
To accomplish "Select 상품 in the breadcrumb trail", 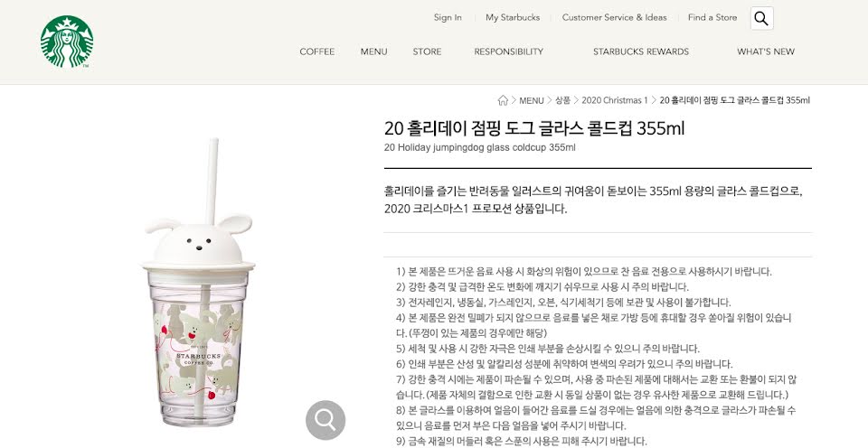I will 563,100.
